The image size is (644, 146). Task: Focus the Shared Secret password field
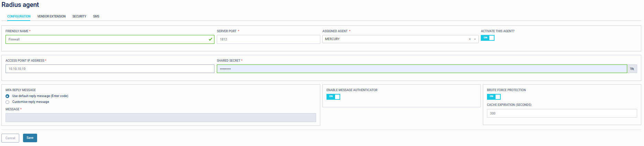422,69
